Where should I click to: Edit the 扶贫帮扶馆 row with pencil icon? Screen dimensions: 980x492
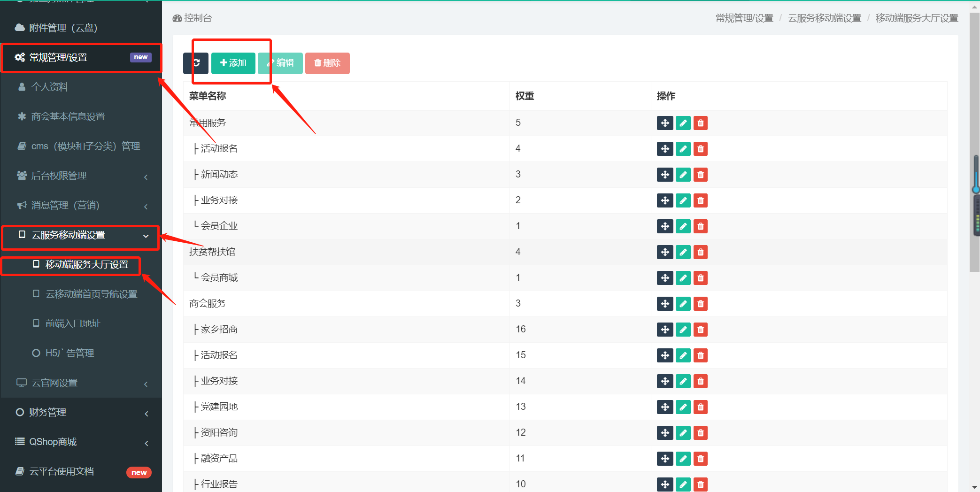(x=683, y=252)
